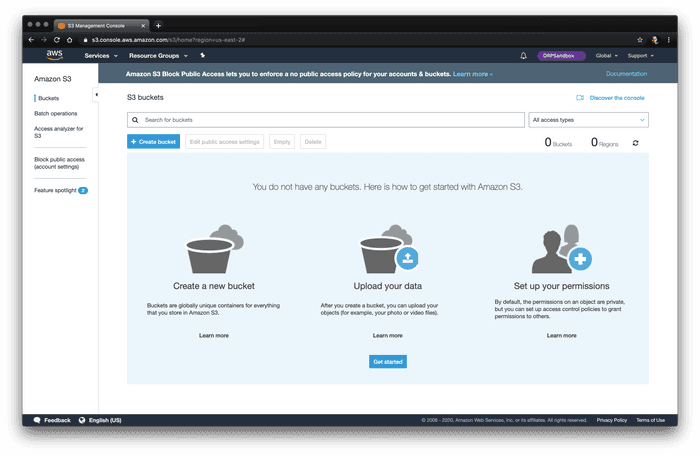Click the AWS logo home icon
Viewport: 700px width, 456px height.
click(x=55, y=56)
